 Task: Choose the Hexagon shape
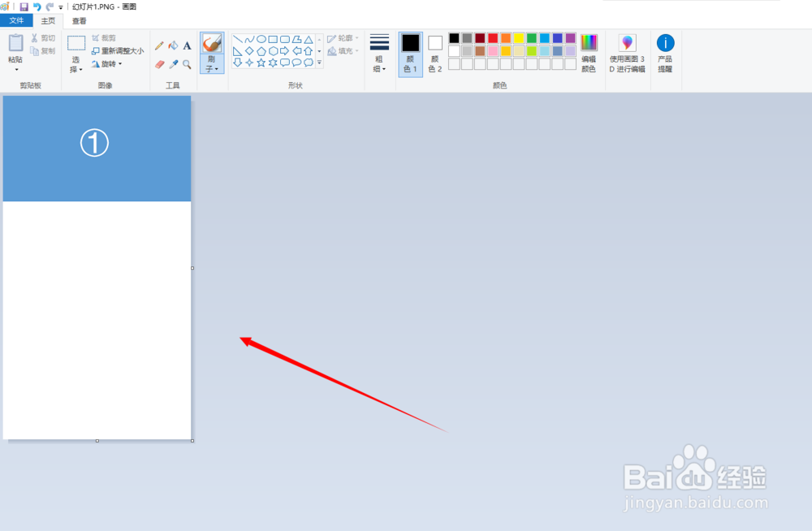(x=273, y=51)
